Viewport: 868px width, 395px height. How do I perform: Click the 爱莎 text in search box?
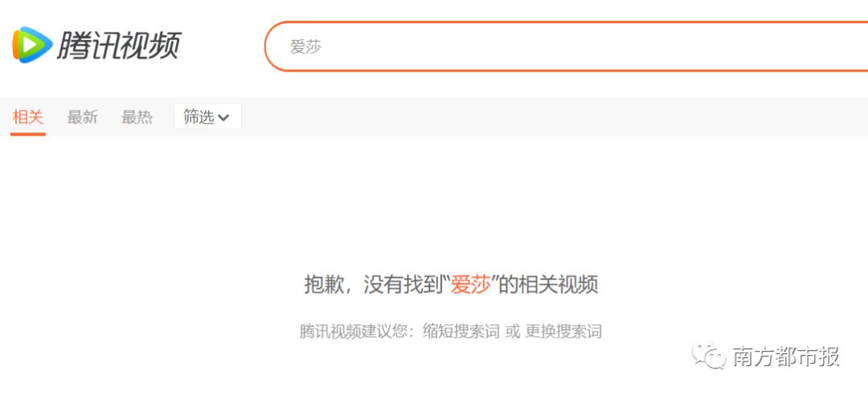tap(305, 47)
